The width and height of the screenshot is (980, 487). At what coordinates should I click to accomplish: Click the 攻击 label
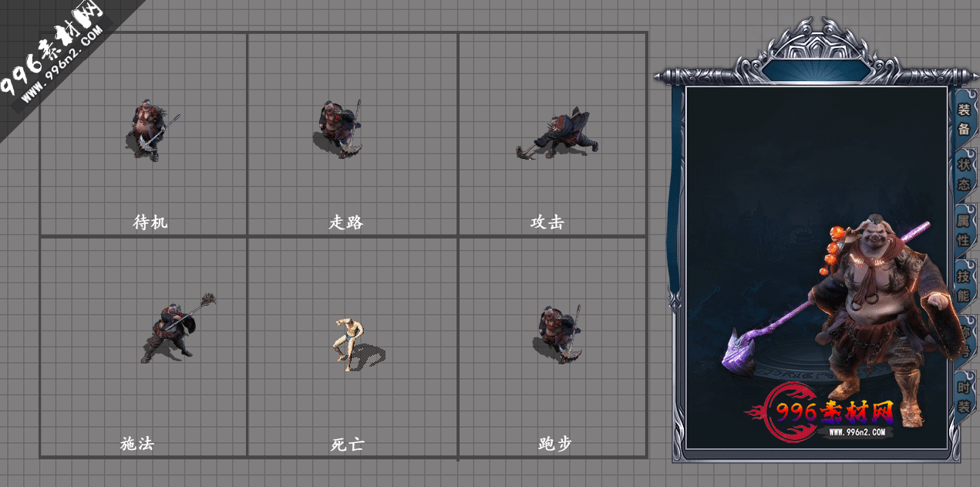[547, 222]
